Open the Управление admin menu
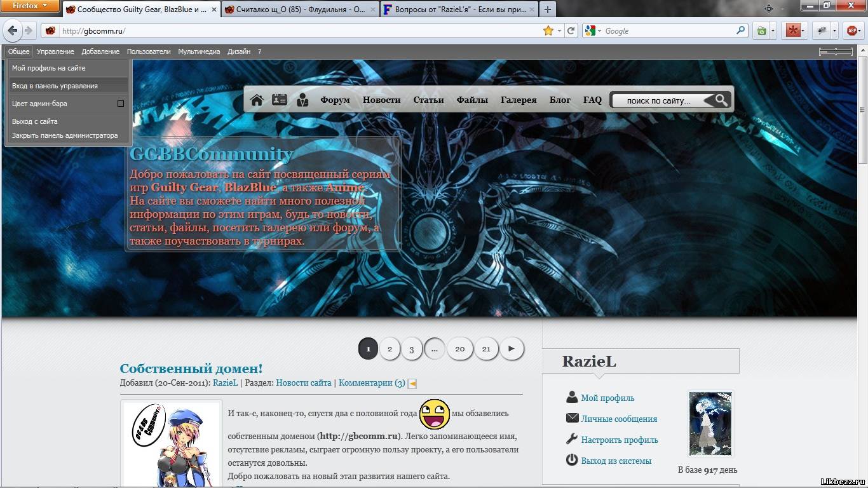 pos(55,51)
